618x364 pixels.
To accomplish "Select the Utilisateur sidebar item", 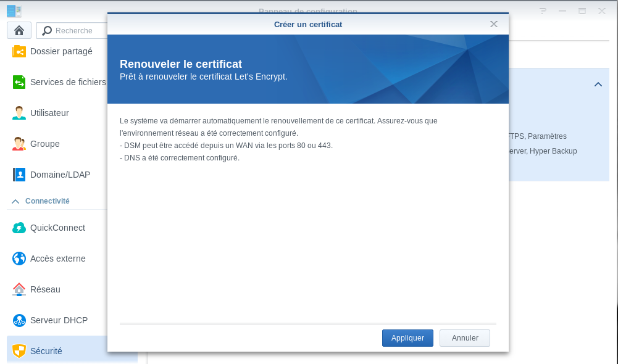I will pos(49,113).
